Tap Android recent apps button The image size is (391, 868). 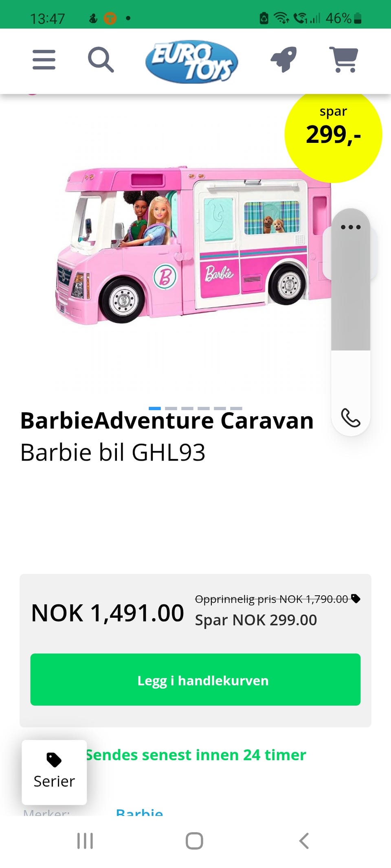tap(85, 841)
